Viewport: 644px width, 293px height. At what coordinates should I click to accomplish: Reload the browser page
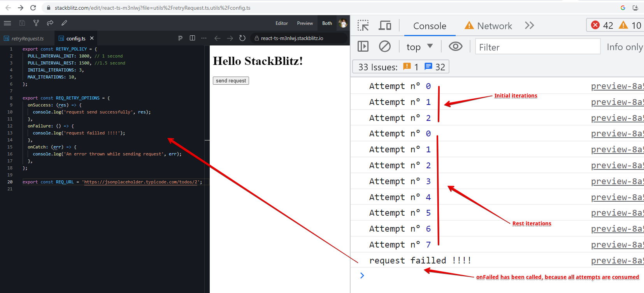pyautogui.click(x=33, y=8)
